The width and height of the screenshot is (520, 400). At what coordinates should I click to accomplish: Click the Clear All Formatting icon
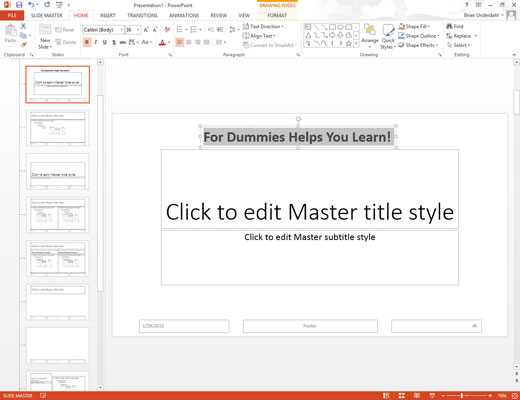[167, 30]
